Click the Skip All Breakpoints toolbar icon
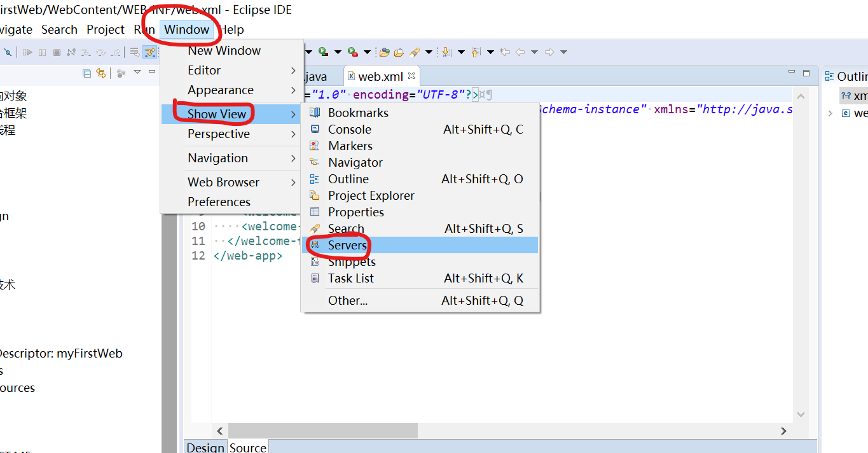The width and height of the screenshot is (868, 453). tap(8, 52)
